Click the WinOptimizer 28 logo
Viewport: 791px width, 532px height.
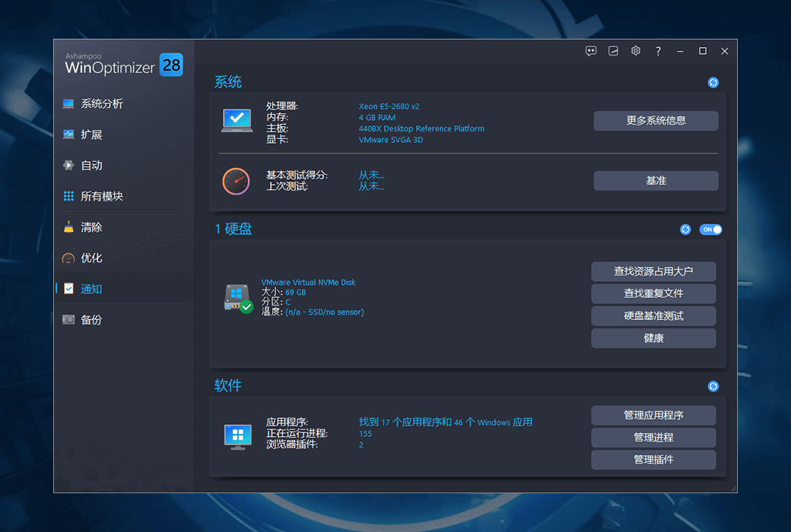123,65
